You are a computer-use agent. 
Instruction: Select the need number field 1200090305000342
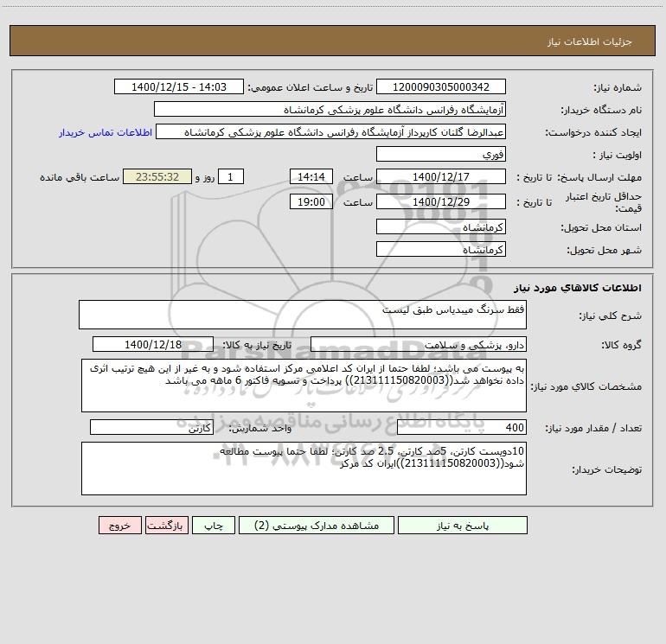pyautogui.click(x=441, y=86)
